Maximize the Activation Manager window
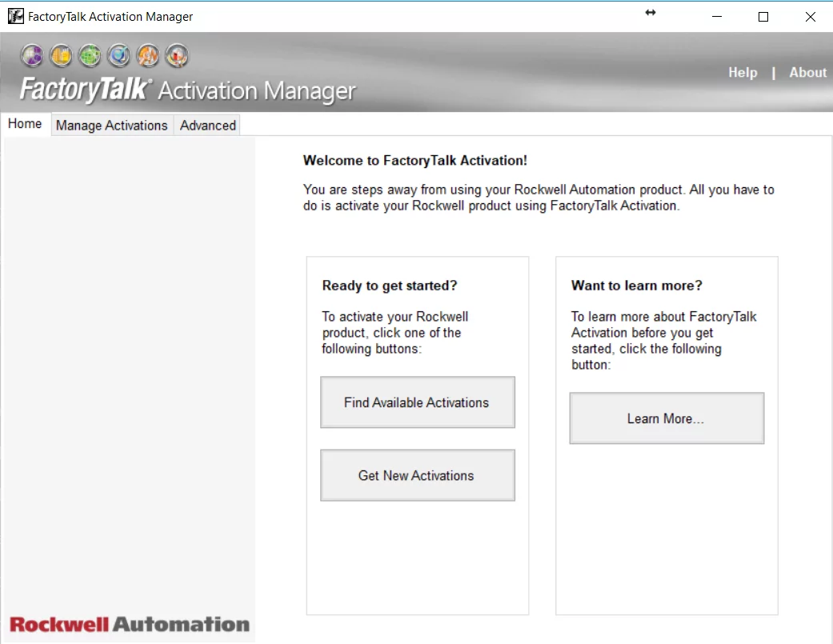This screenshot has height=644, width=833. pos(763,17)
